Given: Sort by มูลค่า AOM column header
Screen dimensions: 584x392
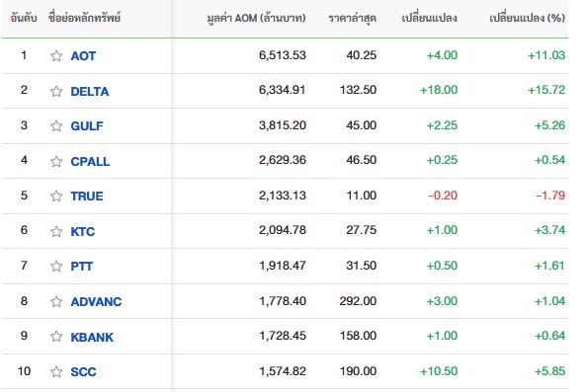Looking at the screenshot, I should [x=256, y=18].
